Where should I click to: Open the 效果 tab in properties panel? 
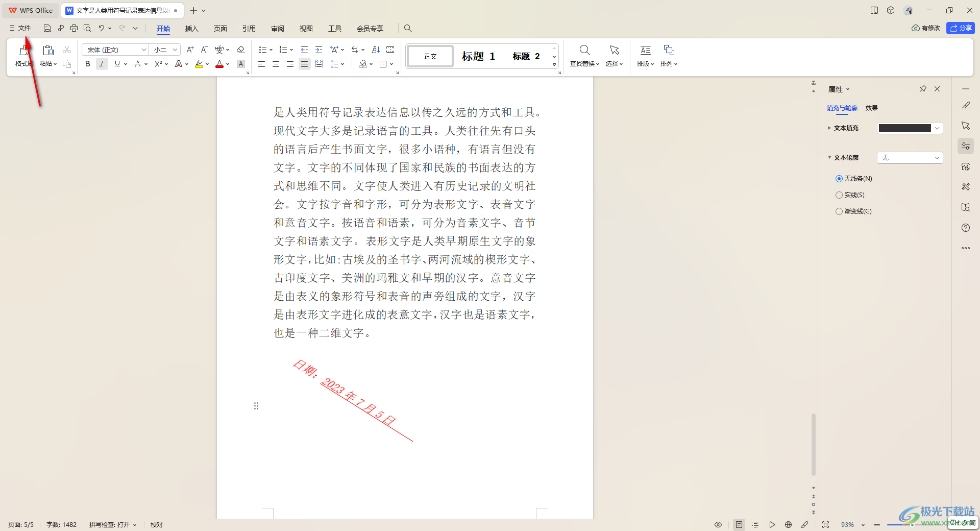coord(871,108)
